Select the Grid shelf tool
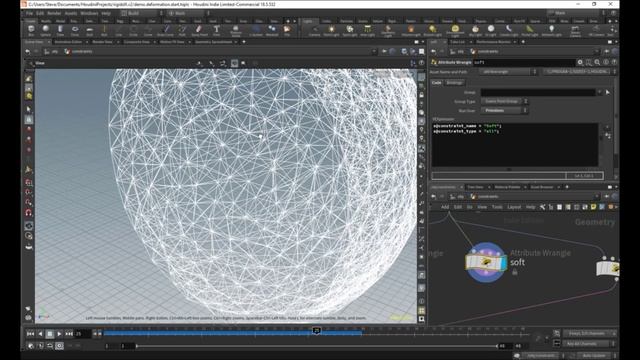This screenshot has height=360, width=640. point(90,30)
